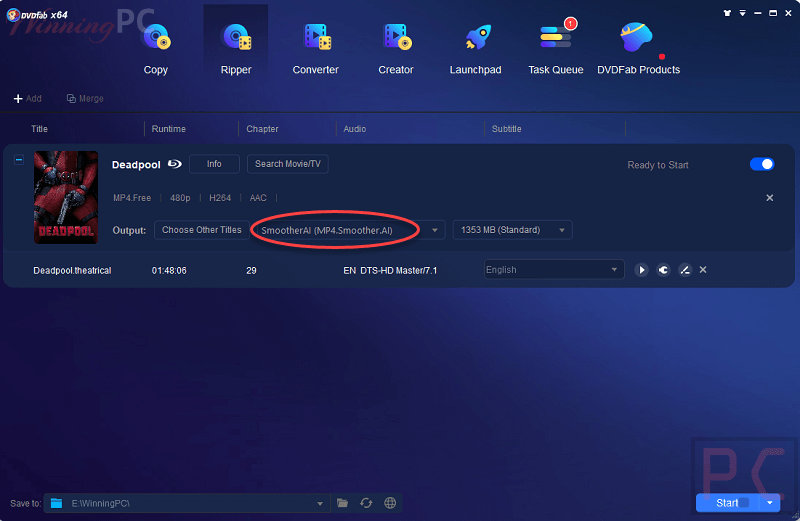This screenshot has width=800, height=521.
Task: Click the H264 codec label
Action: (220, 198)
